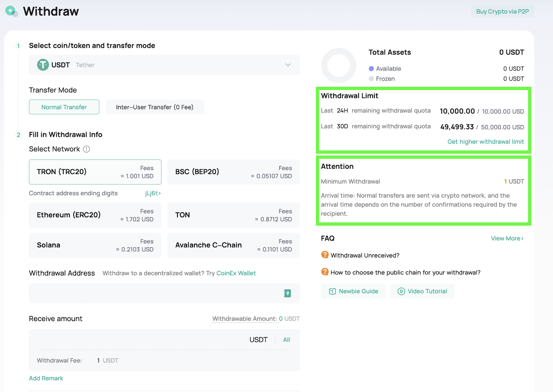Click the 49,499.33 30D remaining quota value
The width and height of the screenshot is (553, 392).
pos(457,127)
